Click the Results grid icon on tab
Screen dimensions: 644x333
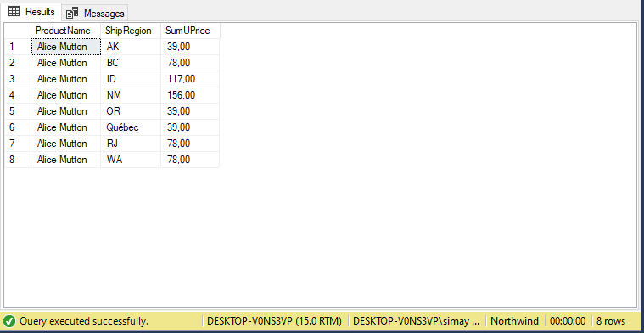(14, 12)
